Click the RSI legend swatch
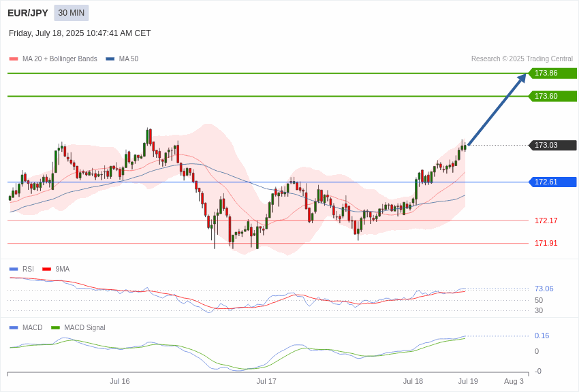This screenshot has height=392, width=579. pyautogui.click(x=14, y=269)
